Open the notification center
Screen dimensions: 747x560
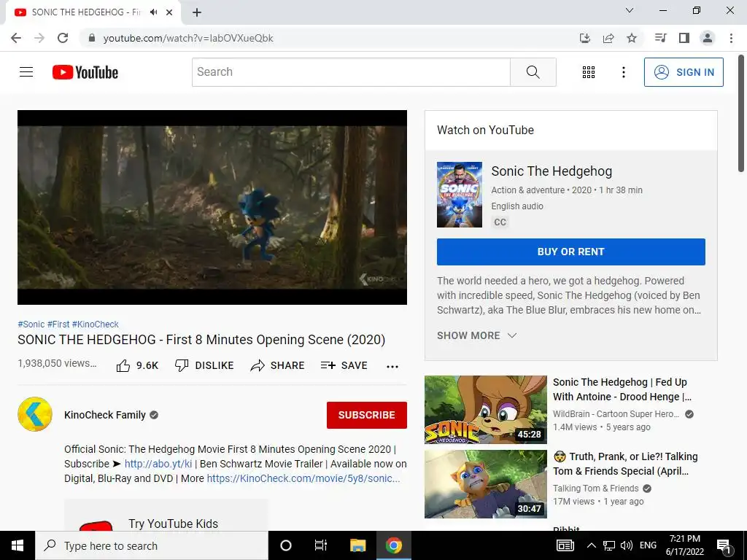click(x=724, y=545)
